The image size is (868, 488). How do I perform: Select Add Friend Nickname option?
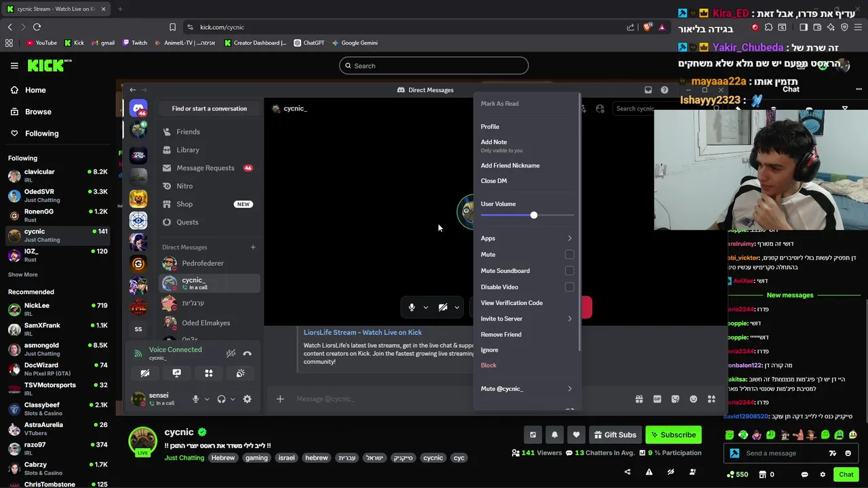pyautogui.click(x=527, y=165)
